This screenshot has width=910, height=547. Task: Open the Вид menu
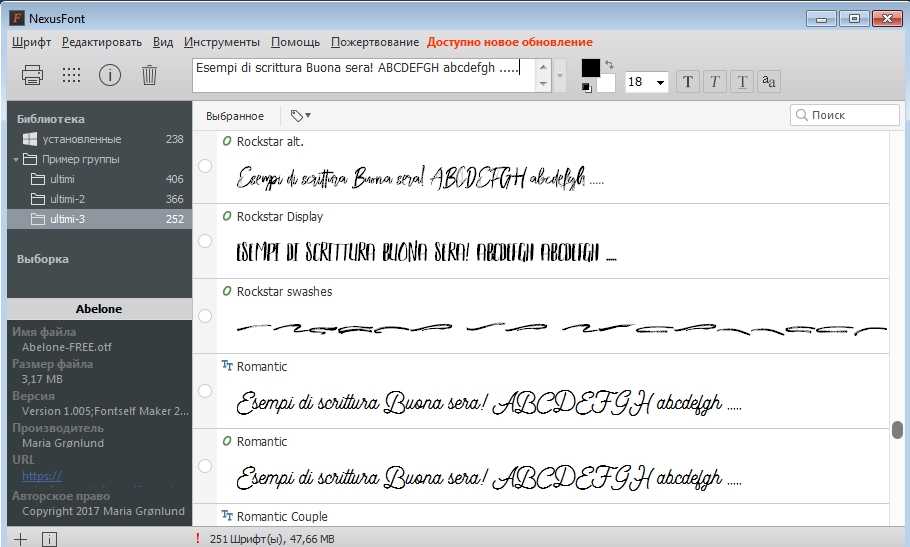tap(163, 42)
